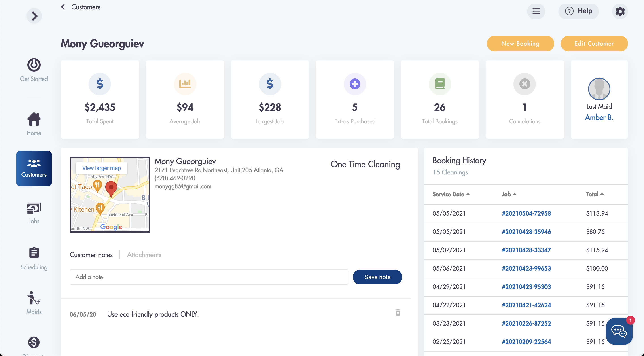Open job #20210504-72958 link

point(526,213)
